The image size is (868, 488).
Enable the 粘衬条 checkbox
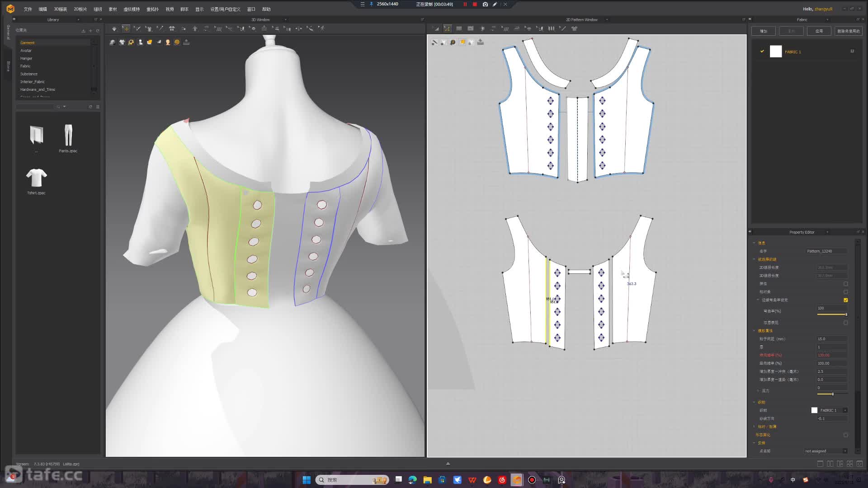coord(845,292)
